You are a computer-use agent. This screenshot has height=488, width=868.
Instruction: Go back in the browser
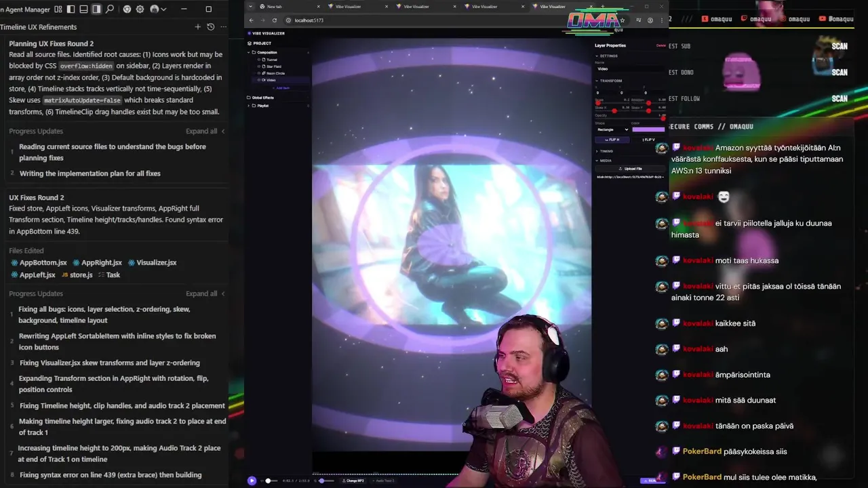point(252,20)
